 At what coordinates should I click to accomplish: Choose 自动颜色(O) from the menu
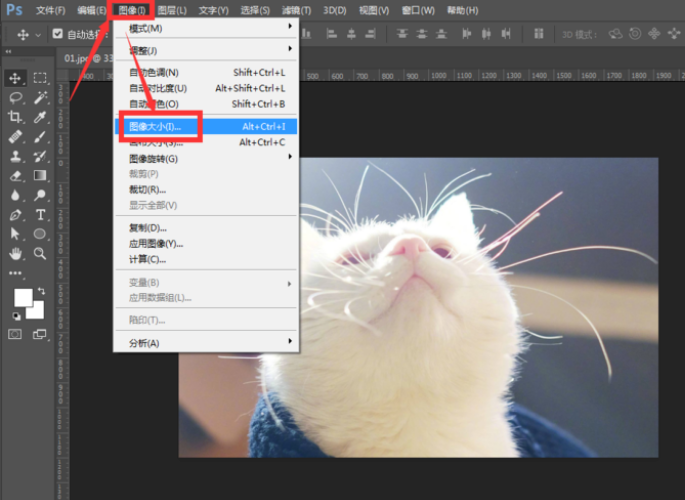point(206,104)
